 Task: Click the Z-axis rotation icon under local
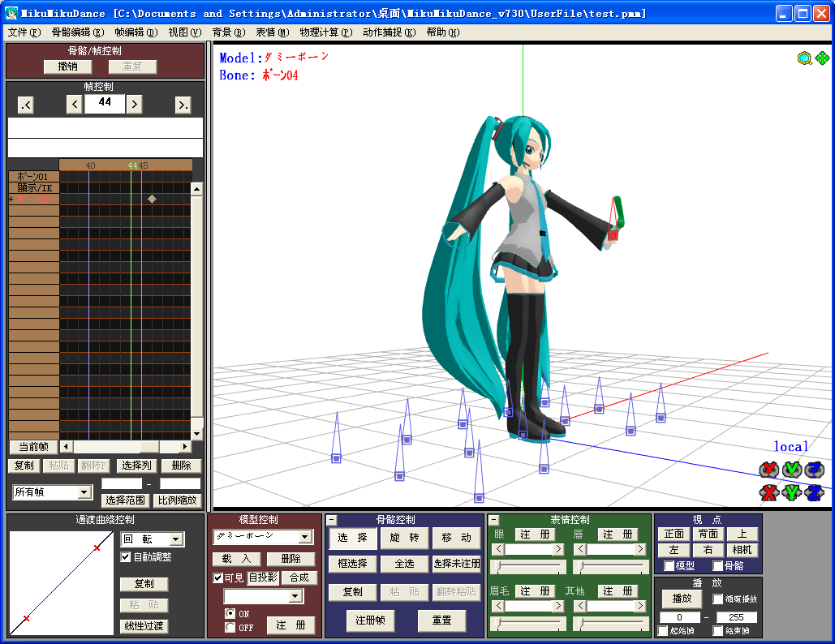(x=814, y=470)
